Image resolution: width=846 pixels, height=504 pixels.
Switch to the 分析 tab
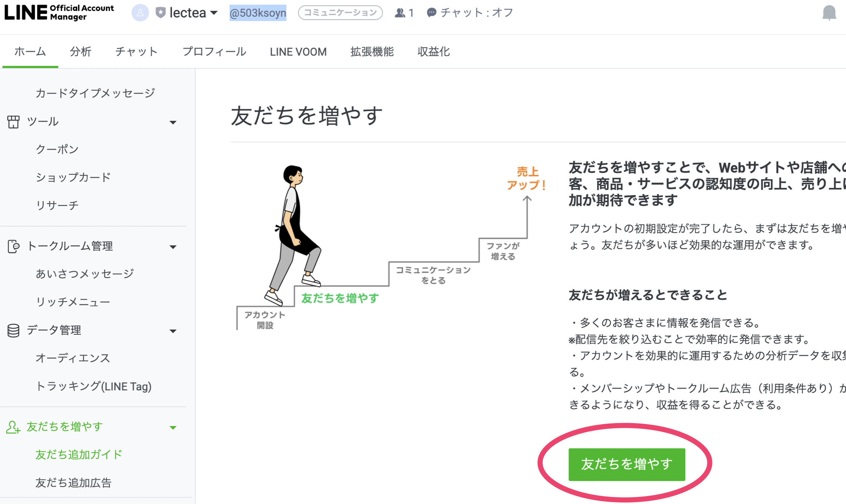click(80, 51)
